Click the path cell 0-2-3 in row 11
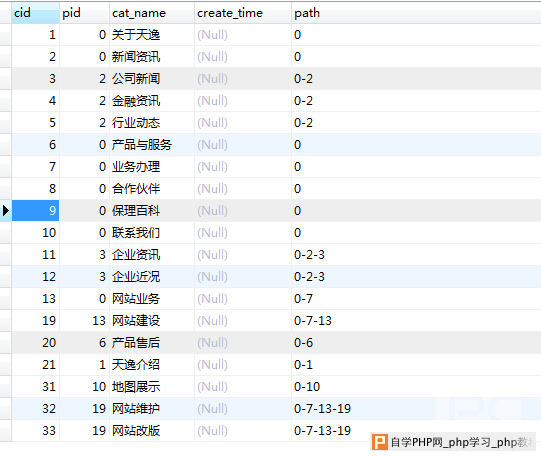Screen dimensions: 541x456 416,255
